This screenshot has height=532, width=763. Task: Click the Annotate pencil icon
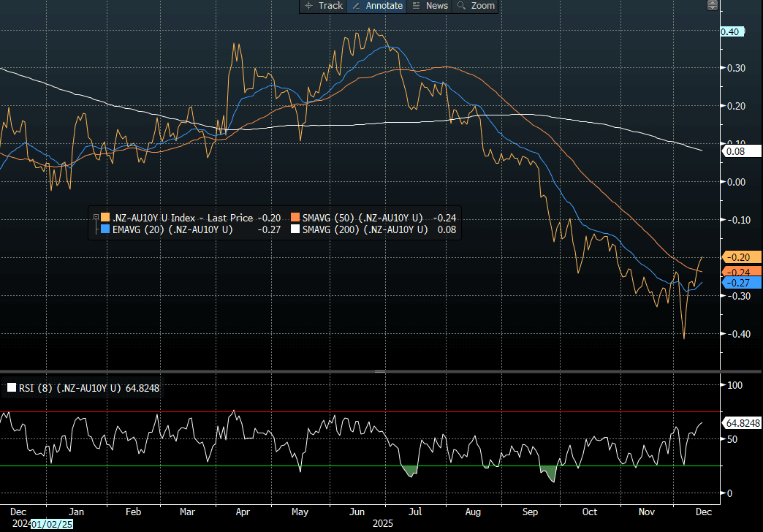pos(356,6)
